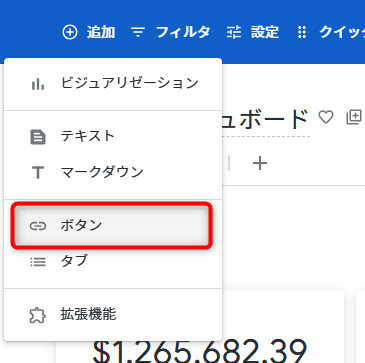Image resolution: width=365 pixels, height=363 pixels.
Task: Select ビジュアリゼーション from the add menu
Action: tap(113, 84)
